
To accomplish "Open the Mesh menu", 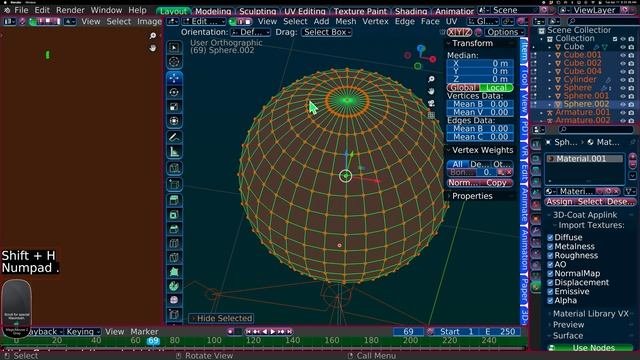I will tap(345, 22).
